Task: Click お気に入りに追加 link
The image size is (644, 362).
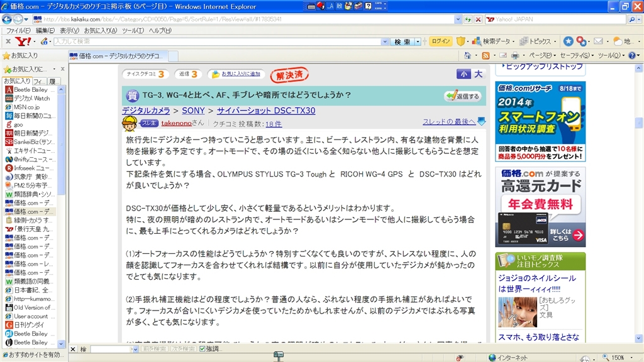Action: [241, 74]
